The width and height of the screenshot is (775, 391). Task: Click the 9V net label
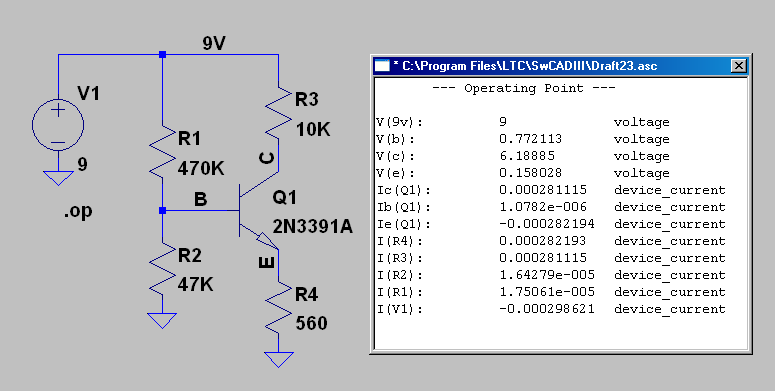[x=214, y=43]
